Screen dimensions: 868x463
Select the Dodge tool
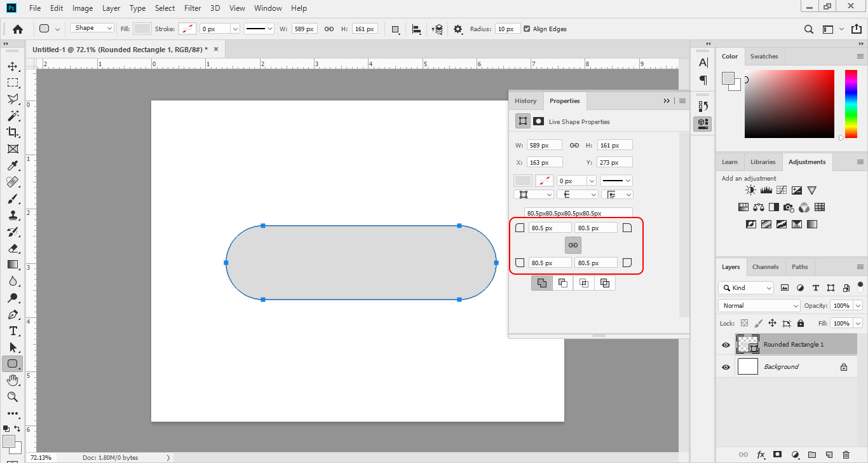point(12,298)
